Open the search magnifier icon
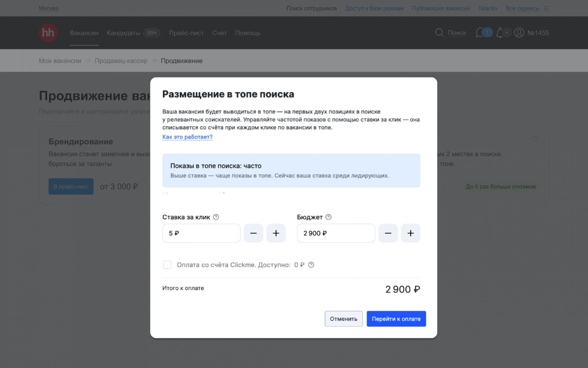This screenshot has height=368, width=588. (439, 33)
